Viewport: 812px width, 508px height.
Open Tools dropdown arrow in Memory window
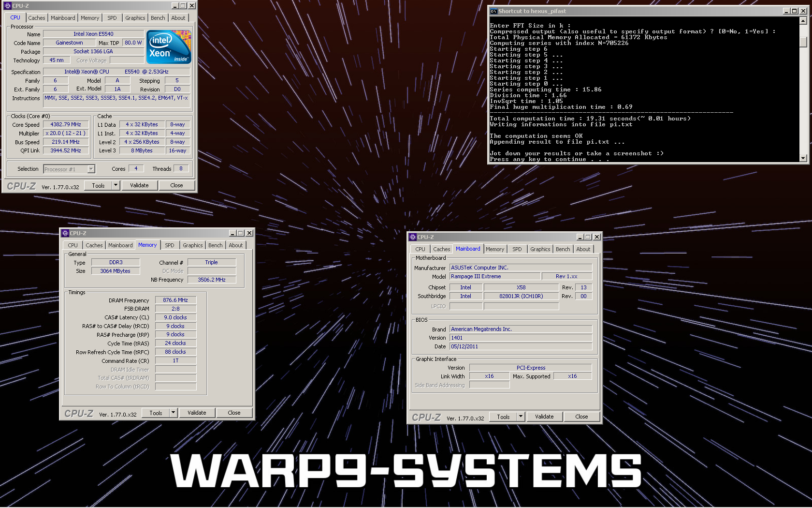click(x=173, y=413)
